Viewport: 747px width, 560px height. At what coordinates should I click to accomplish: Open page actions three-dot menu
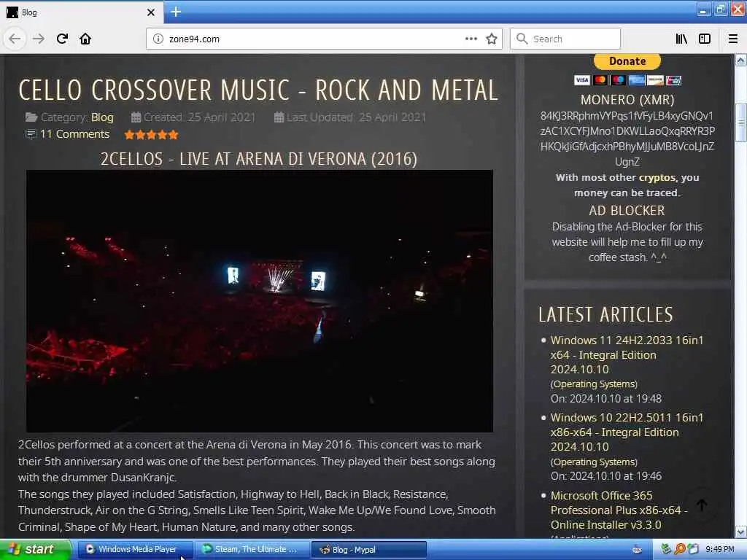[x=471, y=39]
